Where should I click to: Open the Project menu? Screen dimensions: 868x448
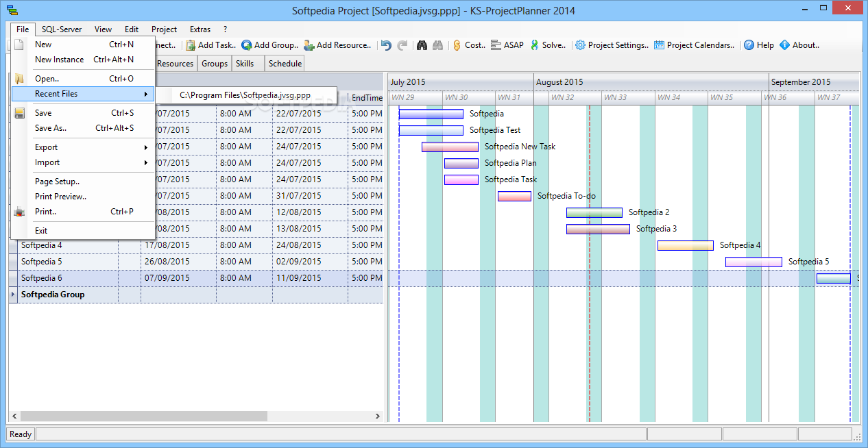click(x=165, y=29)
